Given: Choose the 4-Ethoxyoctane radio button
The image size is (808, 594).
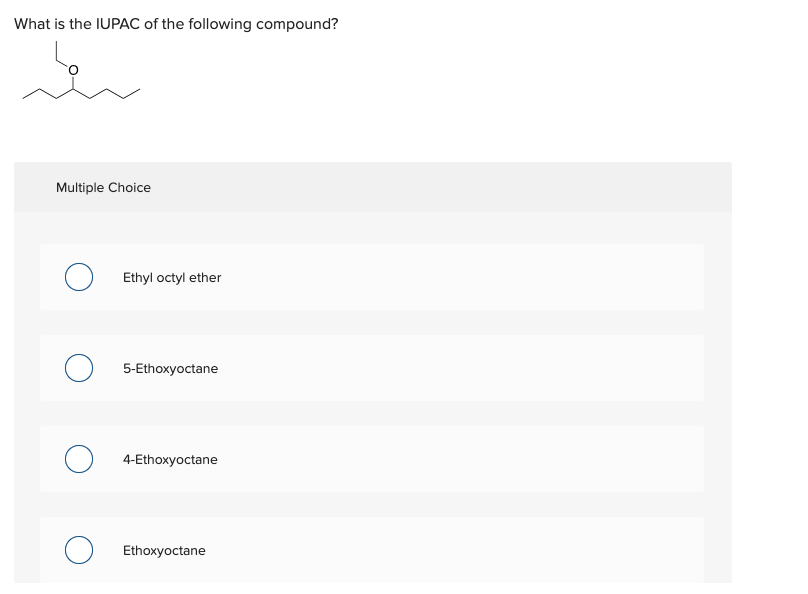Looking at the screenshot, I should click(79, 459).
